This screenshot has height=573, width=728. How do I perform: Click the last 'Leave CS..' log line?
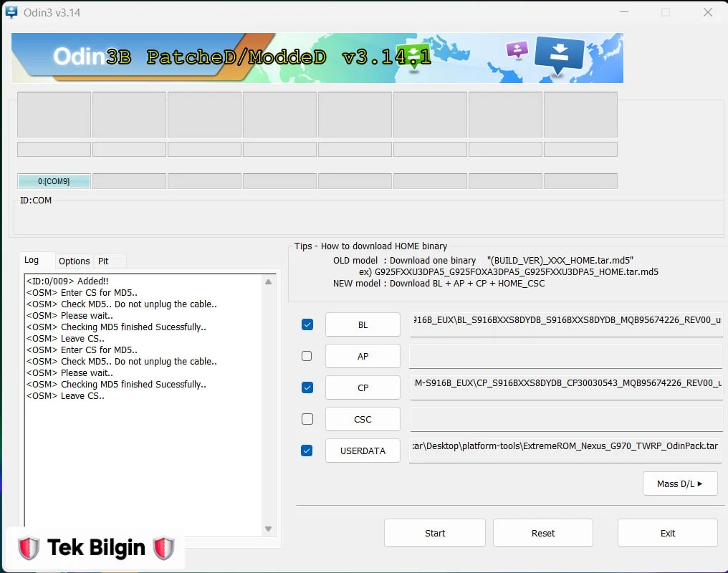coord(65,396)
